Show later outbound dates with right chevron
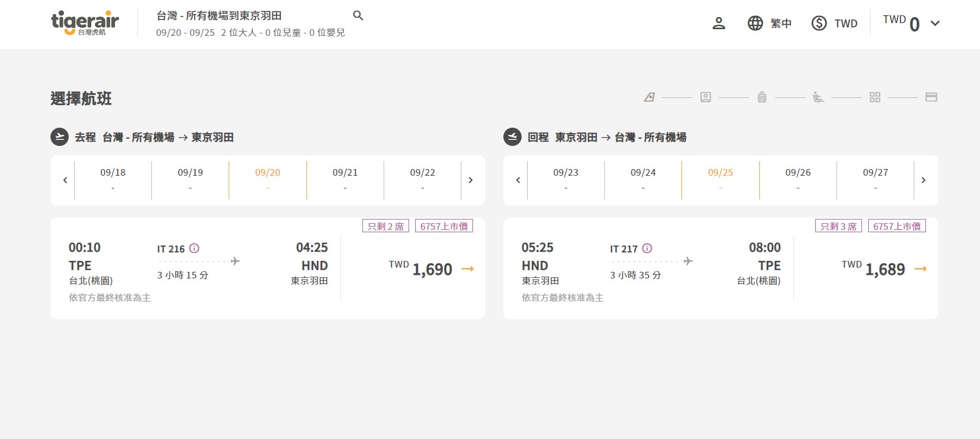The width and height of the screenshot is (980, 439). pyautogui.click(x=471, y=180)
